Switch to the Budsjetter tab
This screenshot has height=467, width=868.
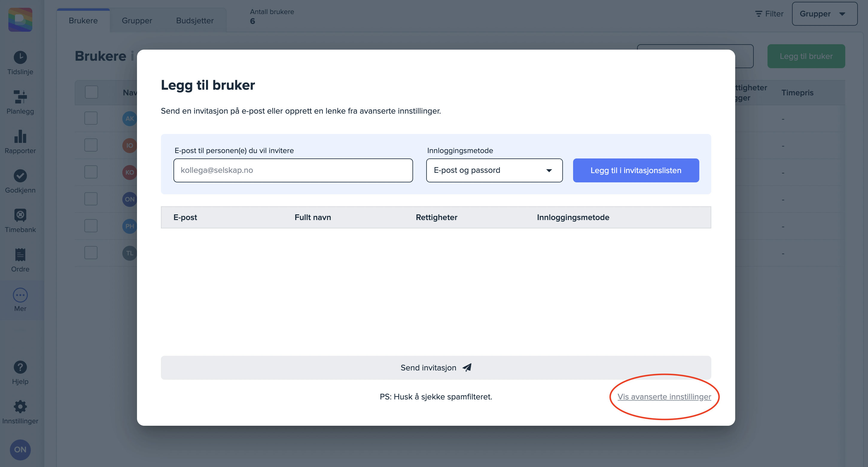pyautogui.click(x=195, y=21)
